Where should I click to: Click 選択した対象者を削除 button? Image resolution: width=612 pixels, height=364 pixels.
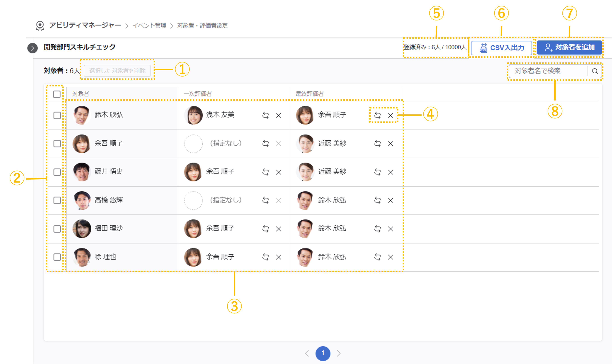pyautogui.click(x=117, y=71)
